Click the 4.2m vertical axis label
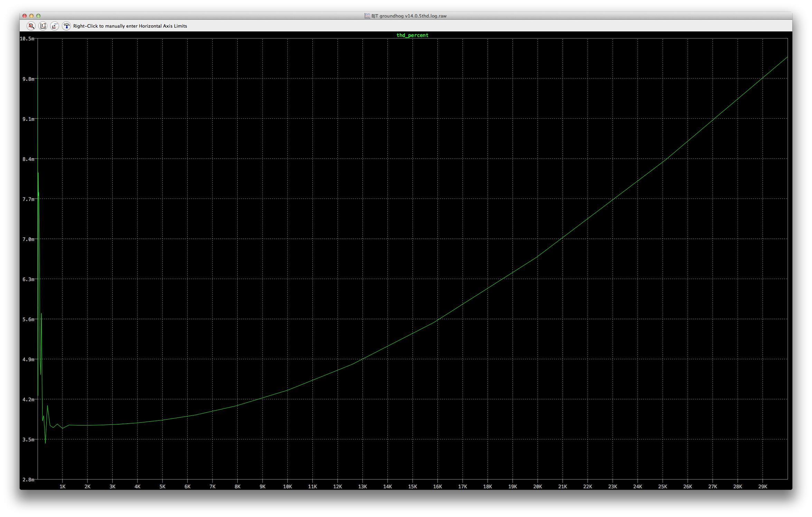812x517 pixels. point(29,400)
